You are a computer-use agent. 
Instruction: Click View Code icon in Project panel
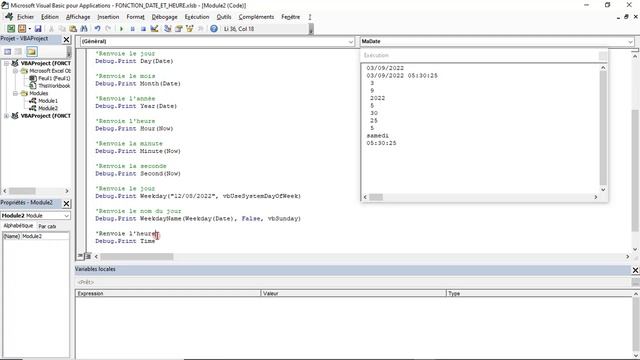pos(7,51)
